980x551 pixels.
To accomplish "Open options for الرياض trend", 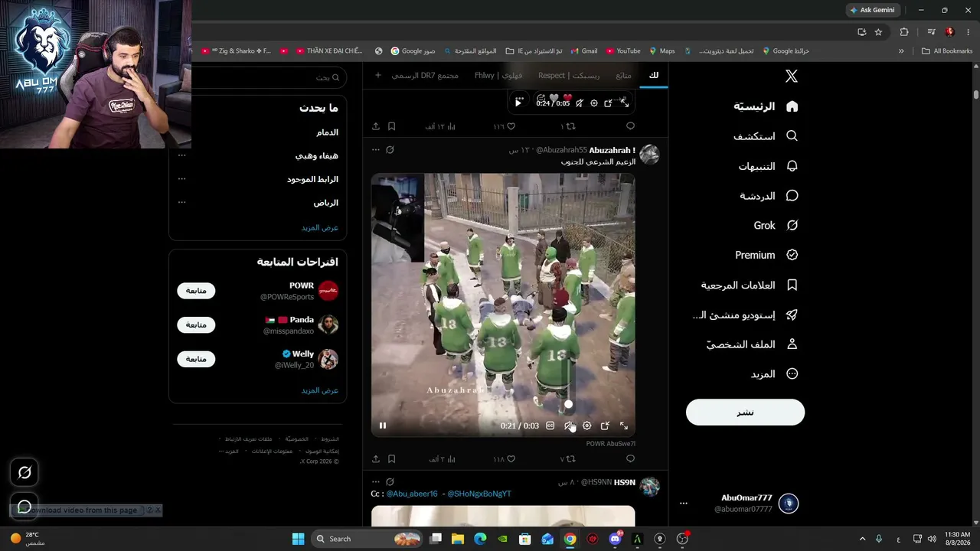I will (x=181, y=203).
